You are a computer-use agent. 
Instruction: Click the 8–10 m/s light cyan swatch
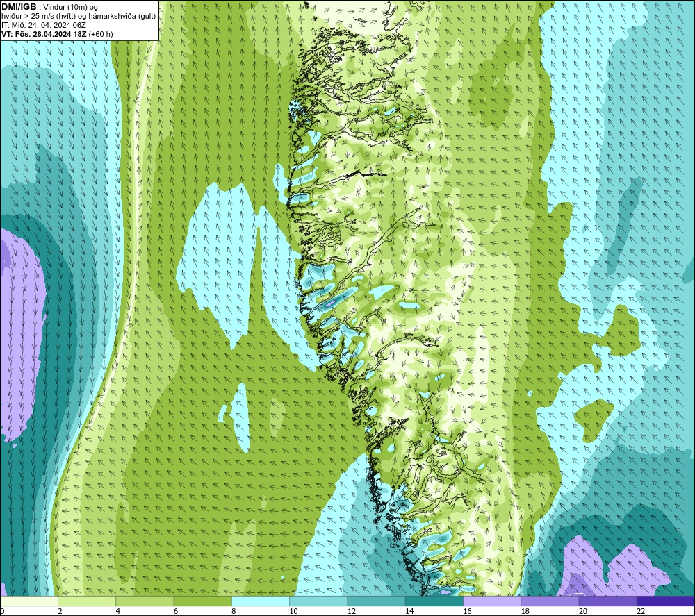pos(261,601)
